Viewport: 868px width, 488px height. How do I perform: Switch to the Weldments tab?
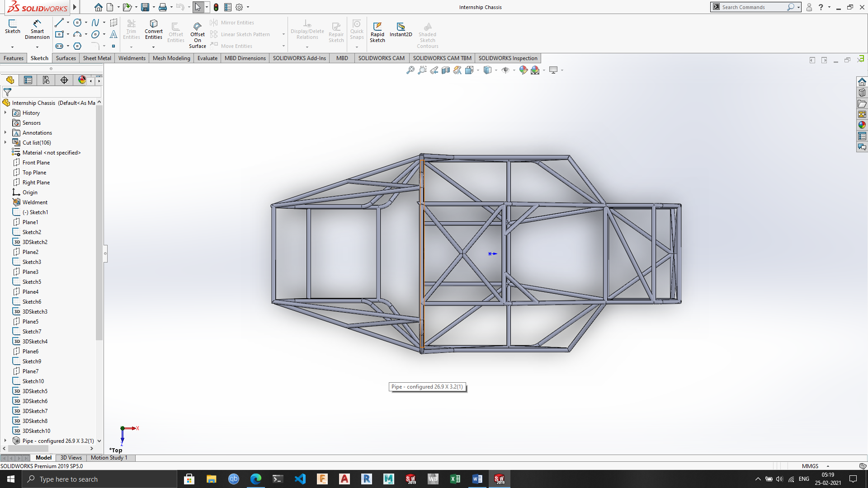coord(132,58)
